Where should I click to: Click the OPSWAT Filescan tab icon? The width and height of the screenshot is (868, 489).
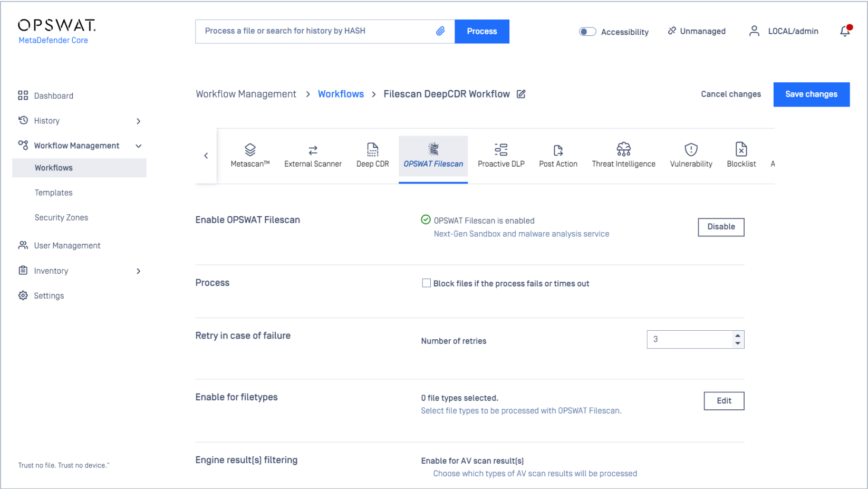click(x=433, y=149)
